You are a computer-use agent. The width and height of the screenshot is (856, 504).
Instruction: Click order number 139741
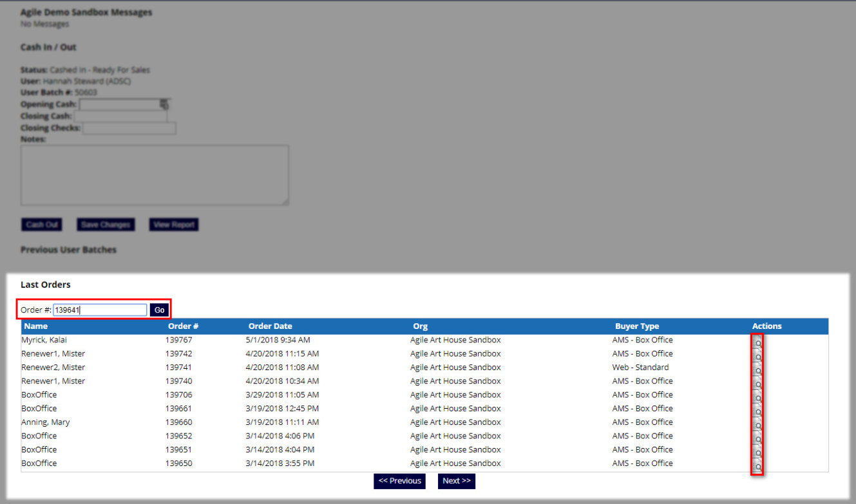(179, 368)
